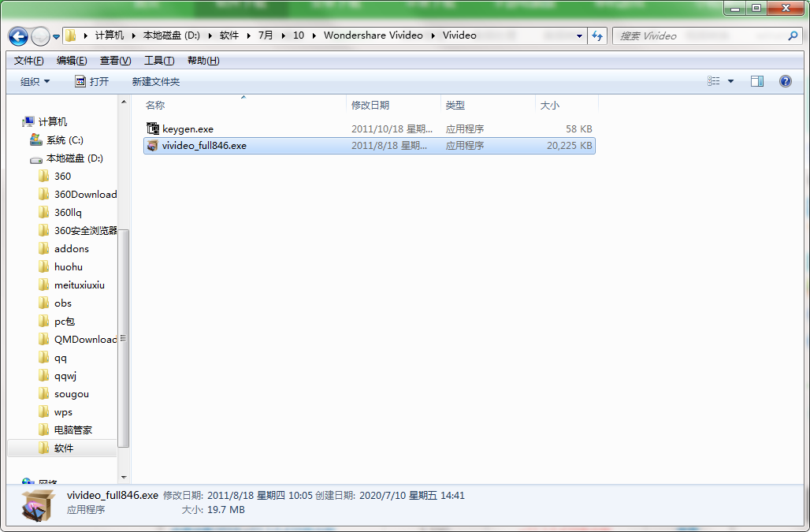Open the 文件(F) menu
Viewport: 810px width, 532px height.
[29, 61]
